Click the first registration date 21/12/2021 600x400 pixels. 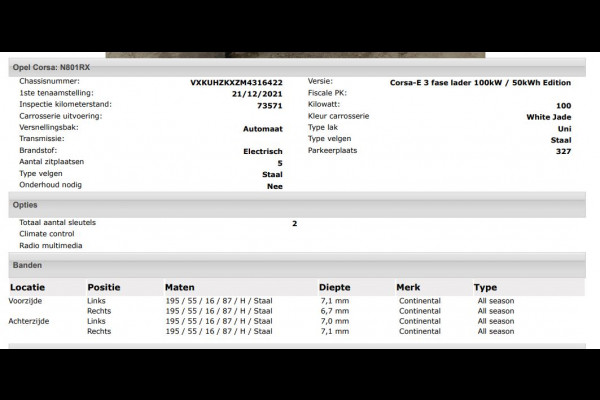[257, 94]
